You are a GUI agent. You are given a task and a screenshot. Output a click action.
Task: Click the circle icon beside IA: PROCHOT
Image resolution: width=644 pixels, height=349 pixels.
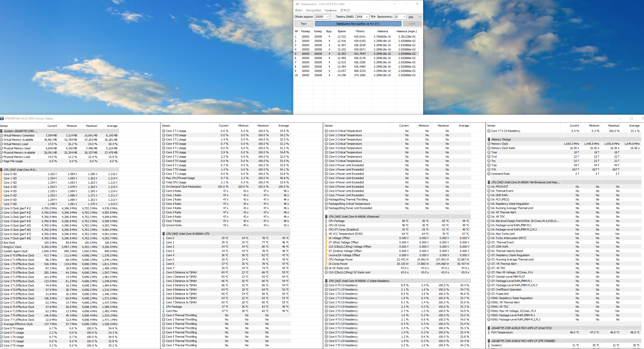489,187
